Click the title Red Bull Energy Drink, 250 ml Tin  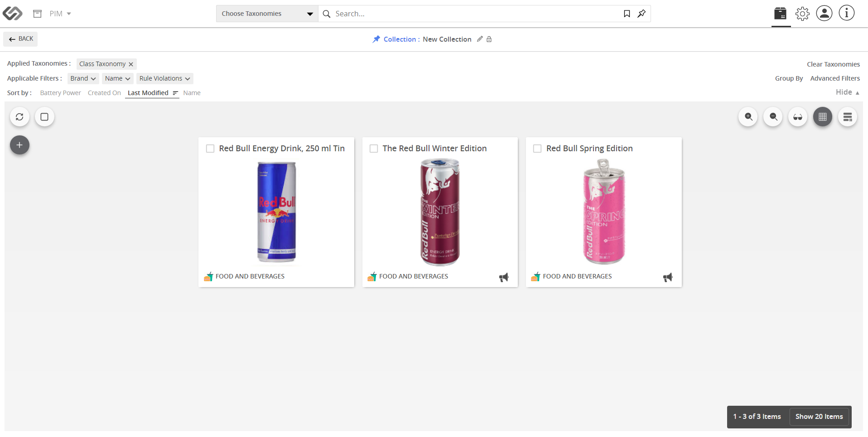pyautogui.click(x=282, y=149)
